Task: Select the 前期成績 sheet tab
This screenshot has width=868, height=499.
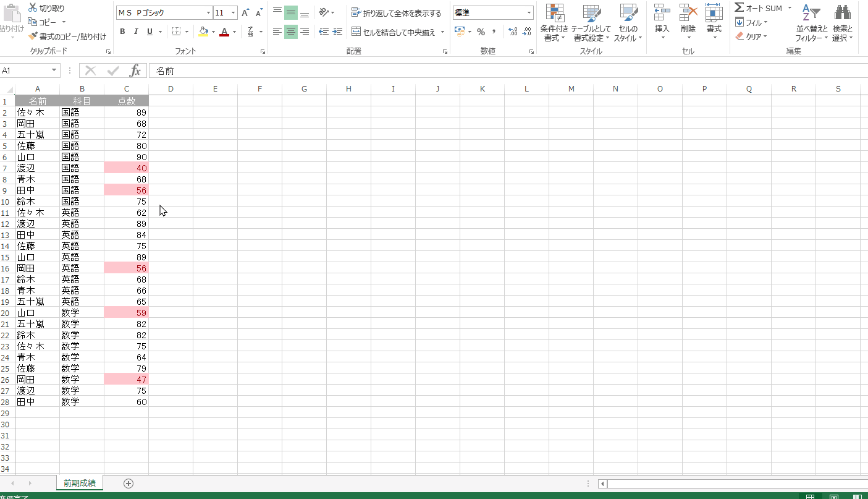Action: (79, 483)
